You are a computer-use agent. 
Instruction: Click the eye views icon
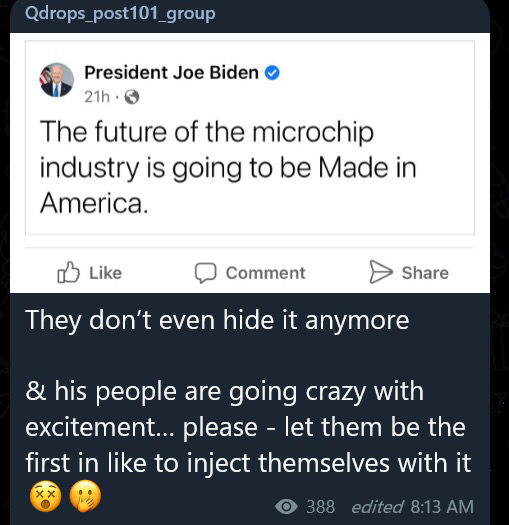coord(286,507)
